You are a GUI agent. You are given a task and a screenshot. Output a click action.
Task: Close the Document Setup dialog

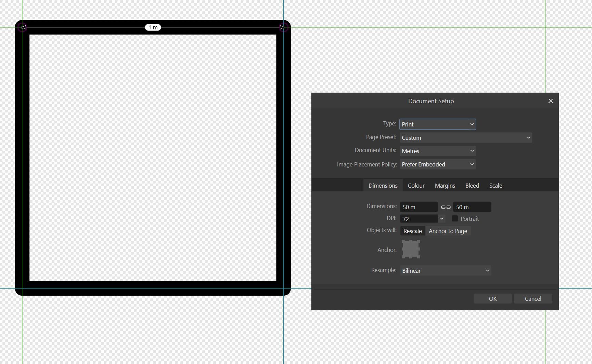pos(551,101)
